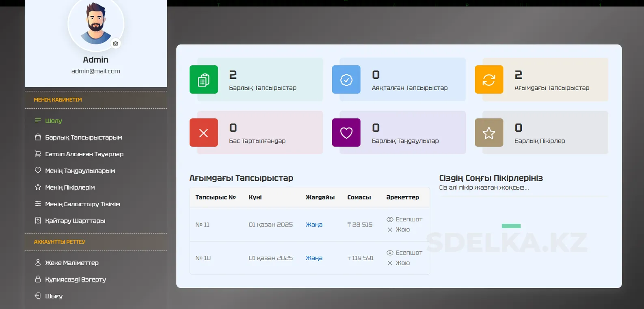Click the green clipboard orders icon

(203, 80)
